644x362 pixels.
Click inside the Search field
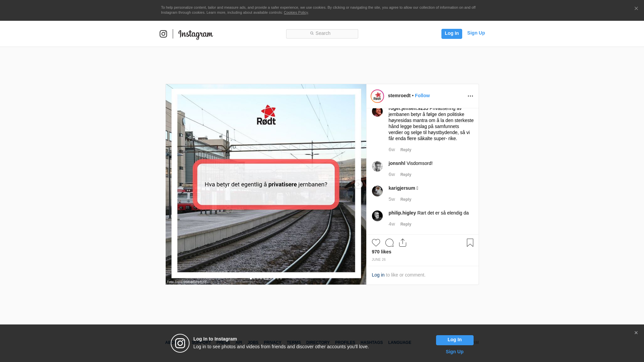pos(322,34)
